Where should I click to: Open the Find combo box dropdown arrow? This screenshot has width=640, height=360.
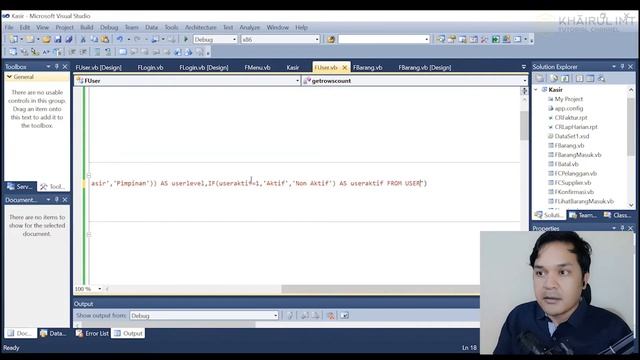tap(427, 39)
